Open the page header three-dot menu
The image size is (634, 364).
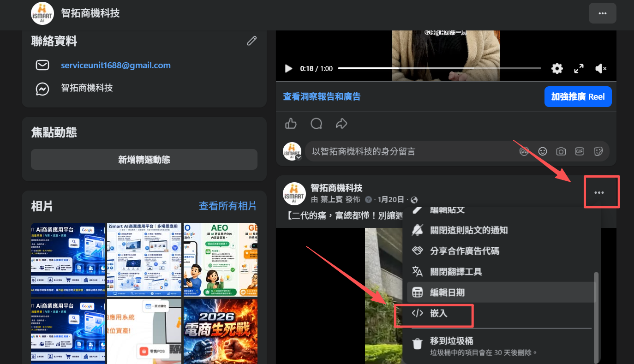(602, 13)
